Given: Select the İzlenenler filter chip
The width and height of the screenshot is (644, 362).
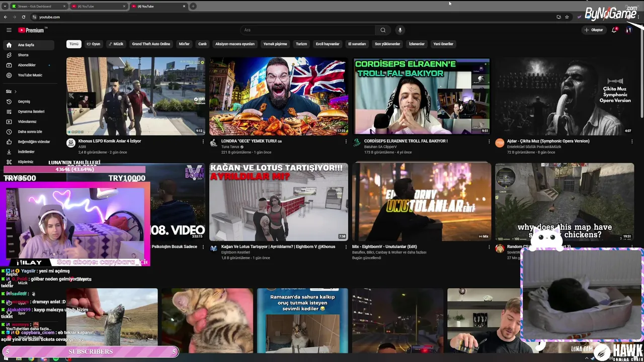Looking at the screenshot, I should pyautogui.click(x=417, y=44).
